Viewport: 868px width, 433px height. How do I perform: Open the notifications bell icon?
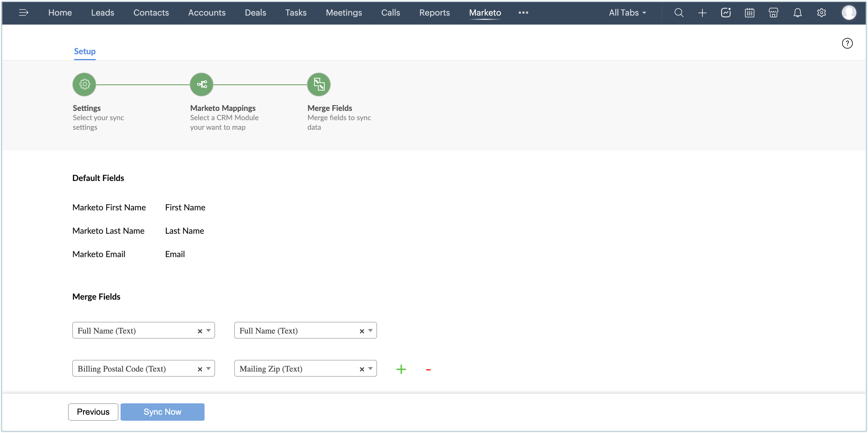797,13
